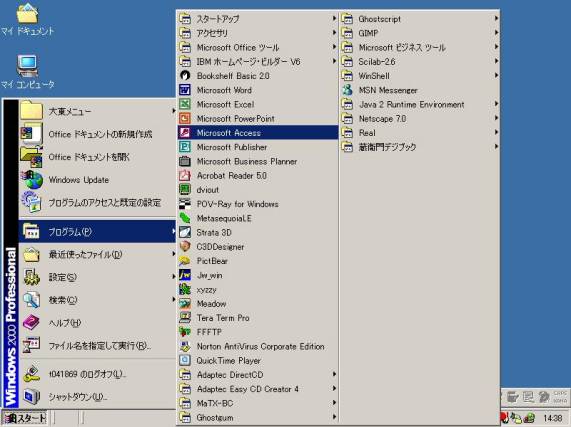The height and width of the screenshot is (427, 571).
Task: Click the Norton AntiVirus icon
Action: (x=185, y=346)
